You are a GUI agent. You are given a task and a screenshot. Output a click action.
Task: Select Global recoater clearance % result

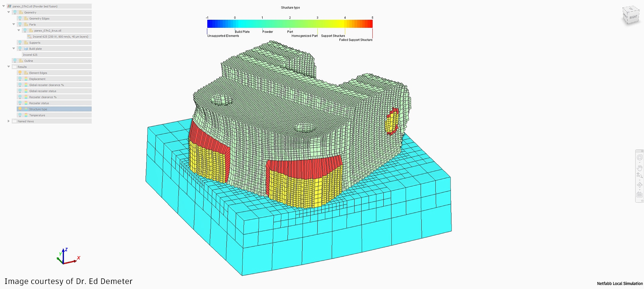coord(46,85)
